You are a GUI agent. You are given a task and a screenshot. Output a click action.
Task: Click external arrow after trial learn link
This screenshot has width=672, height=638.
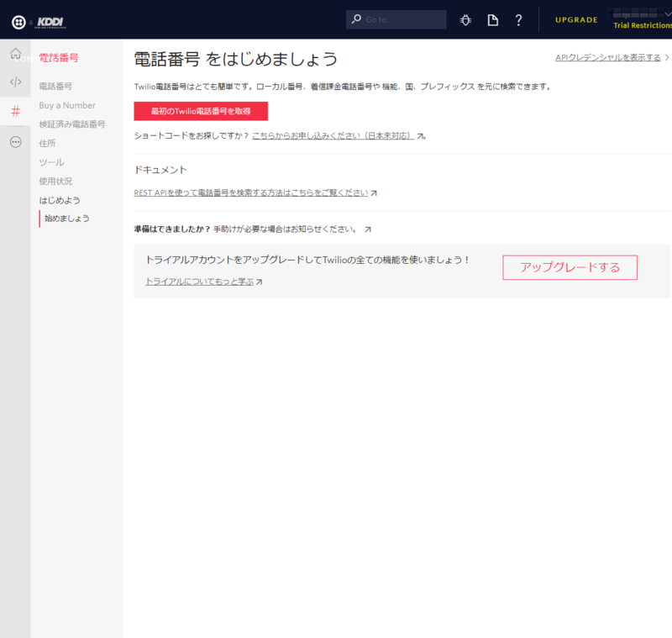pos(259,282)
